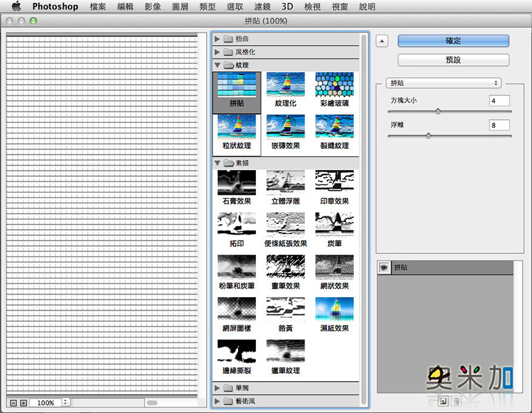This screenshot has height=413, width=532.
Task: Collapse the 紋理 filter folder
Action: click(217, 65)
